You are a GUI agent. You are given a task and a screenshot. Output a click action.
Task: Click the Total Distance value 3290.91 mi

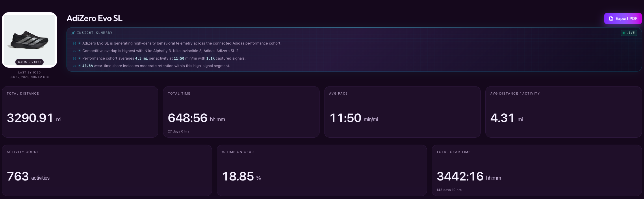[x=34, y=118]
